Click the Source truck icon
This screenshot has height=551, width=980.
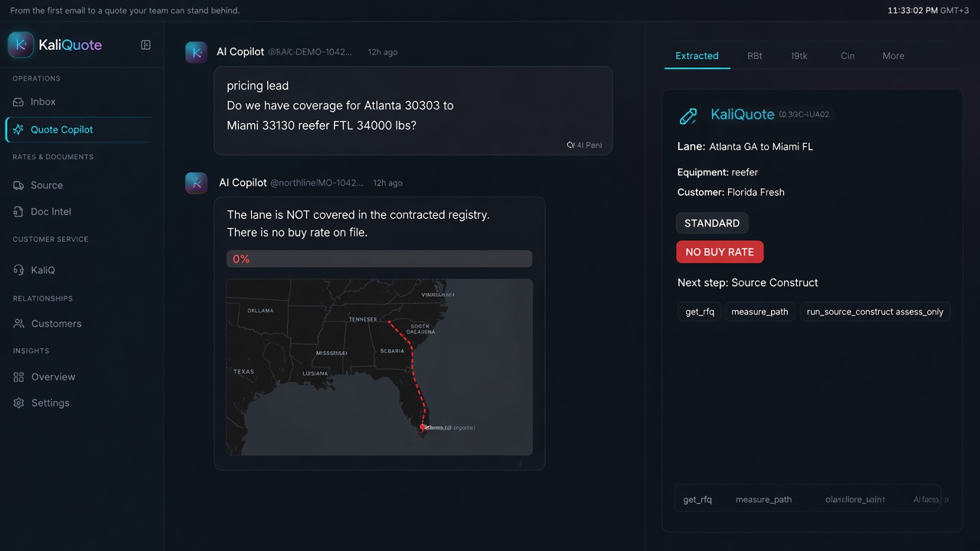tap(19, 185)
